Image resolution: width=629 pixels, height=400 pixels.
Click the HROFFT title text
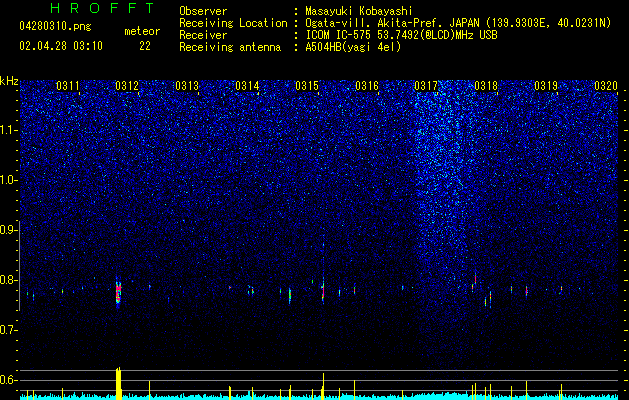point(102,8)
